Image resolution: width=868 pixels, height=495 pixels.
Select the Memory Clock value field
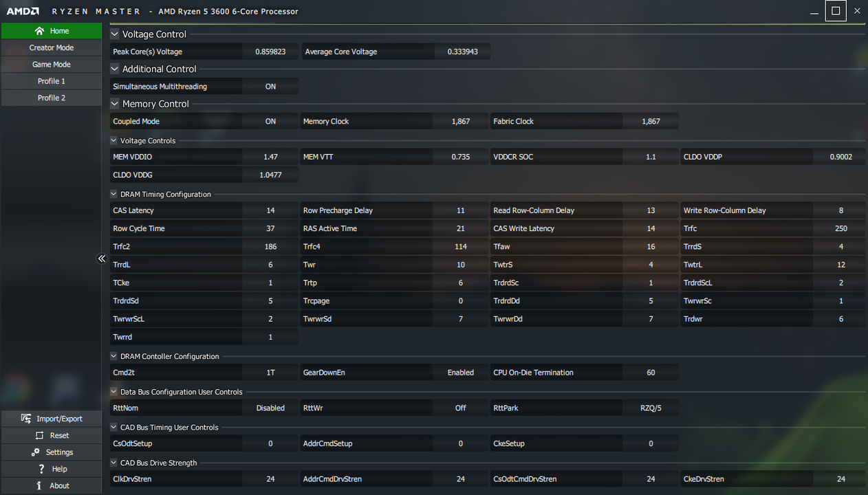point(461,121)
